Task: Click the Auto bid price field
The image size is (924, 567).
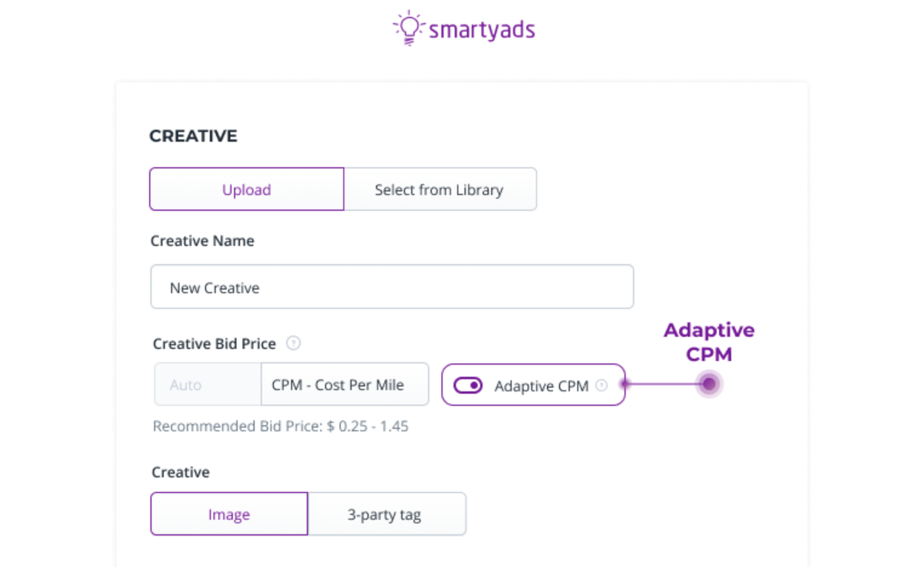Action: (x=207, y=385)
